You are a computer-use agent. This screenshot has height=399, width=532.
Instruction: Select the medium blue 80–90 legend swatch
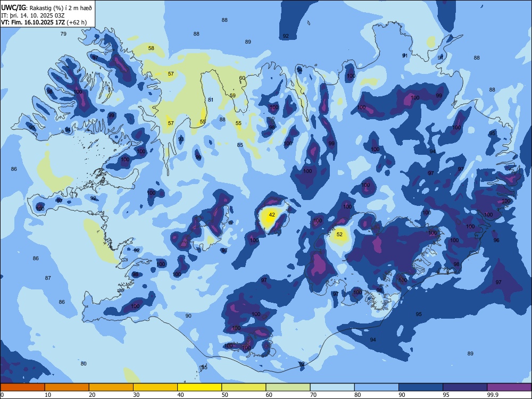tap(377, 387)
